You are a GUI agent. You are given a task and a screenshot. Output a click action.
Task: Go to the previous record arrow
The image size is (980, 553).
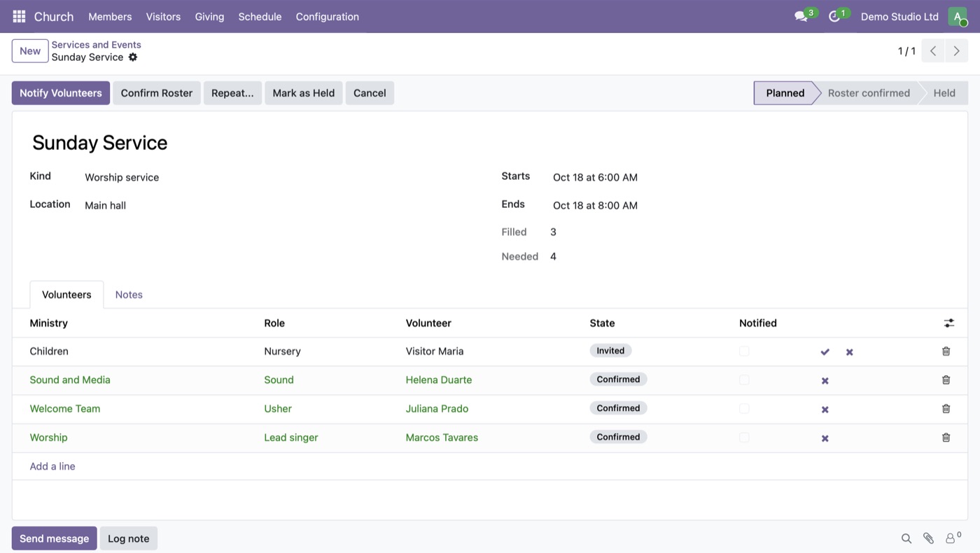click(x=933, y=51)
